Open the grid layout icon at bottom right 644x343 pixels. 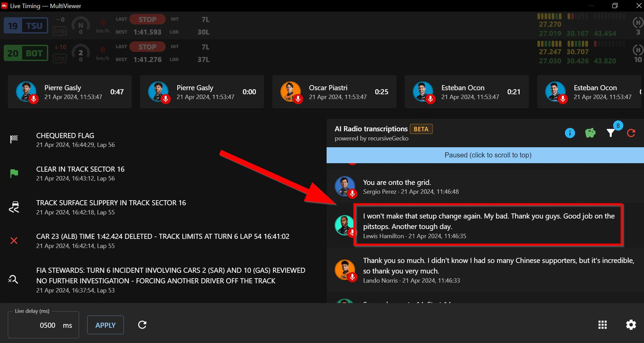tap(602, 325)
